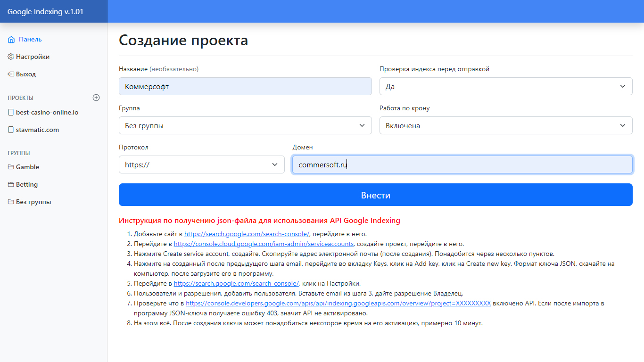Click the Работа по крону label

point(405,108)
